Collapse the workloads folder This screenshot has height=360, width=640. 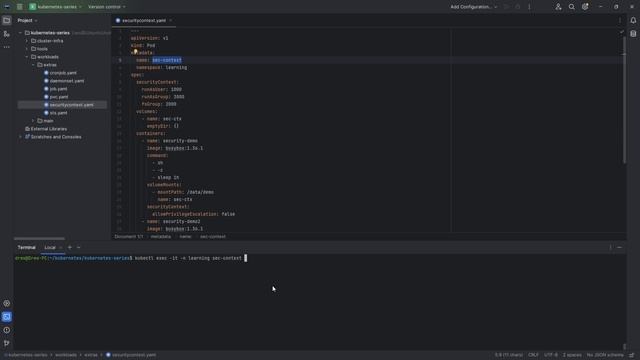27,57
